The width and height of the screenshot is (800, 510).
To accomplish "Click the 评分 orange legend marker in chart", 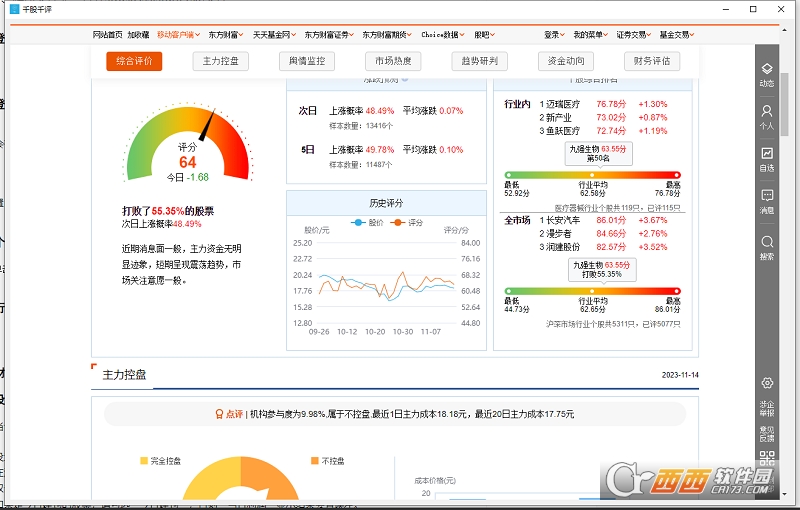I will [397, 222].
